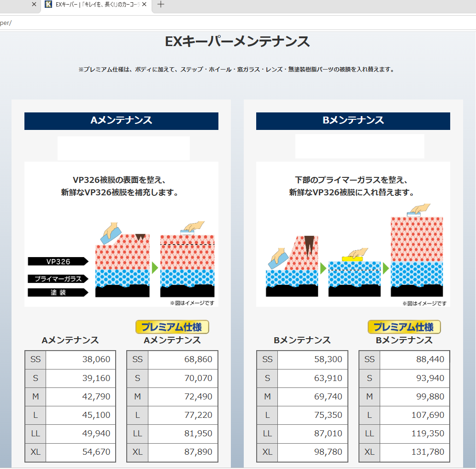Click the K favicon on the tab
Viewport: 476px width, 469px height.
pos(48,4)
